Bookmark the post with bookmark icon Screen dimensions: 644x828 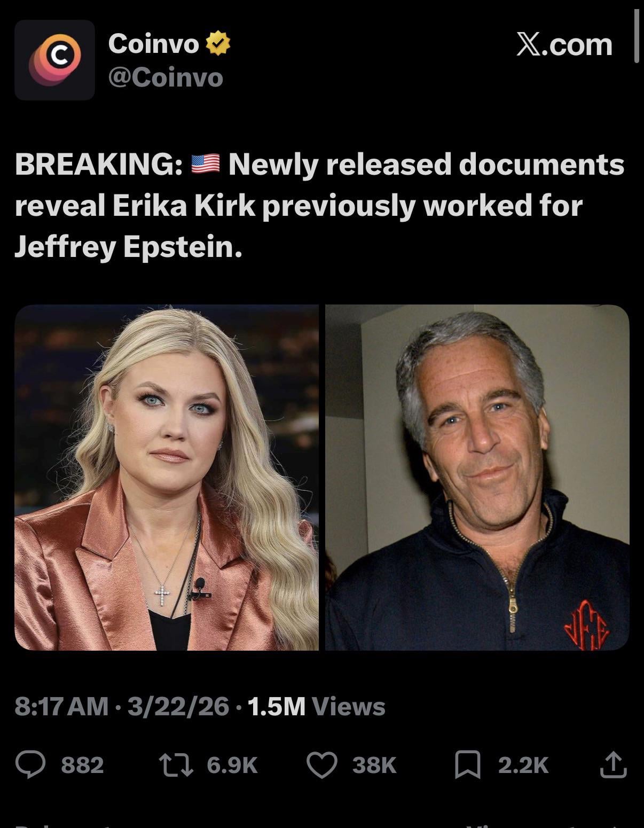point(468,765)
